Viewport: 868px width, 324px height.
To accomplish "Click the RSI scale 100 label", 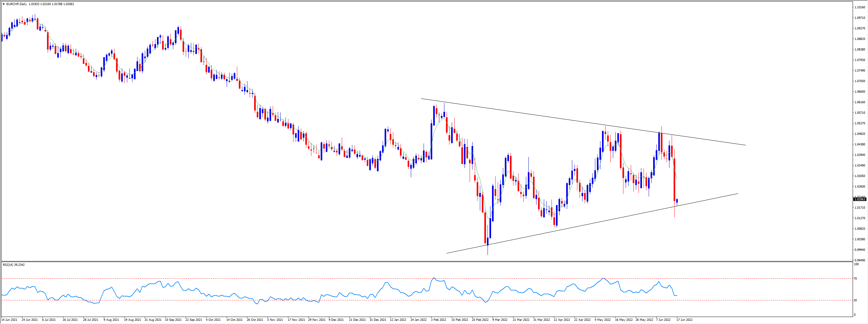I will (856, 264).
